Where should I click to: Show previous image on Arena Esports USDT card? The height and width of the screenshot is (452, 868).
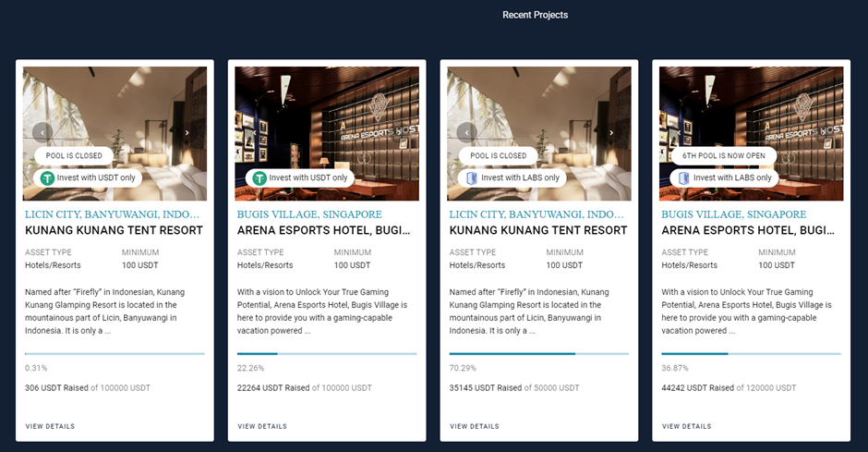254,132
